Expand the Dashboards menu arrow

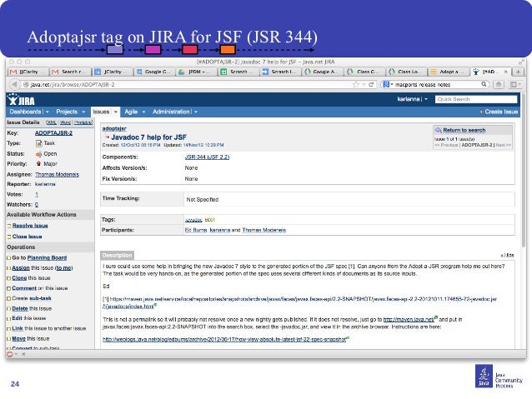point(48,112)
